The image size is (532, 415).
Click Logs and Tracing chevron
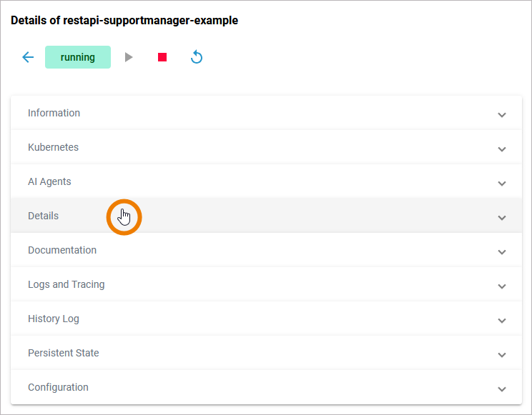pyautogui.click(x=502, y=286)
